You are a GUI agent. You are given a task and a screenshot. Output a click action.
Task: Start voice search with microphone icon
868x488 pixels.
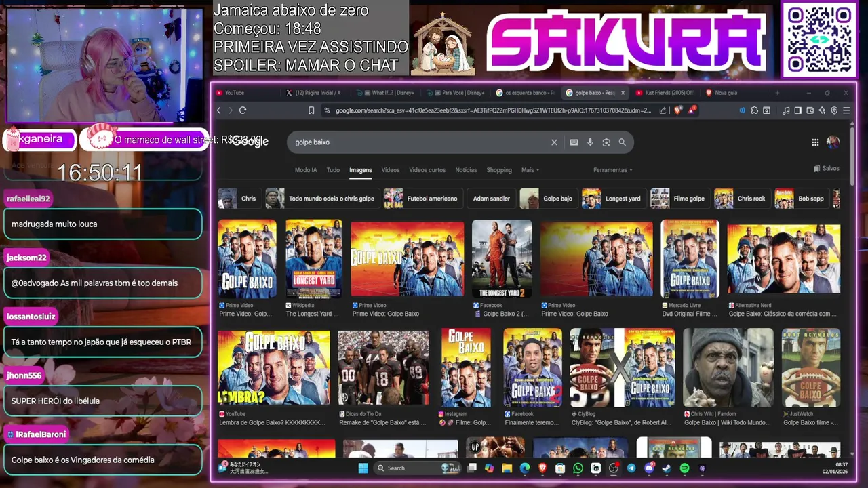(x=590, y=142)
